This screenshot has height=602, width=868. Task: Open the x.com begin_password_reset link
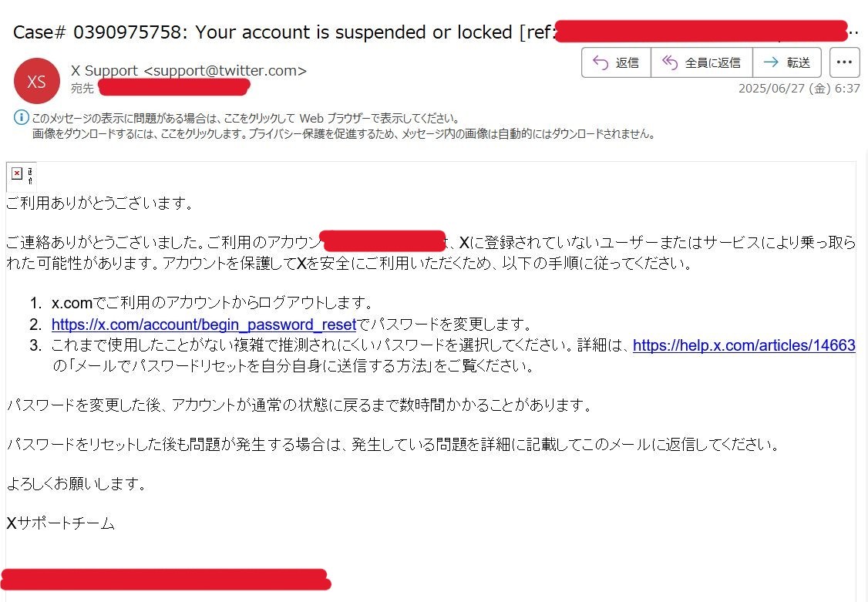point(204,324)
